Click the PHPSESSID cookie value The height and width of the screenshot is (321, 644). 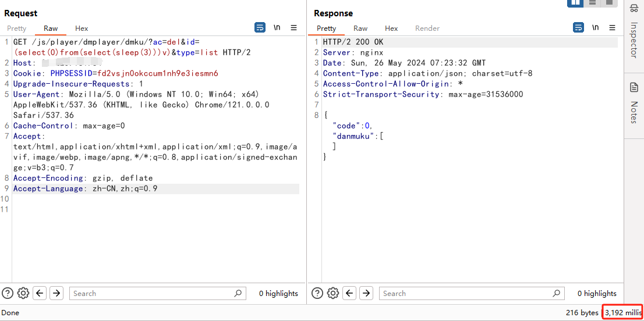click(x=157, y=73)
